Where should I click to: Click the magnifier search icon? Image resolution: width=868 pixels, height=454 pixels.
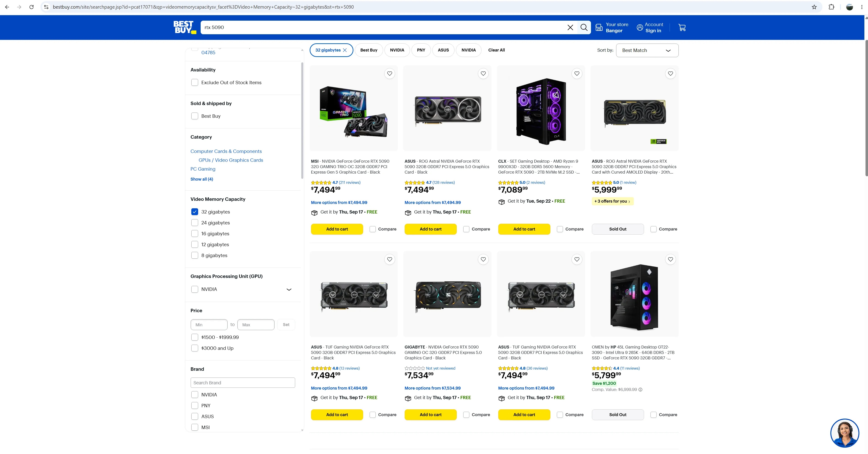584,27
